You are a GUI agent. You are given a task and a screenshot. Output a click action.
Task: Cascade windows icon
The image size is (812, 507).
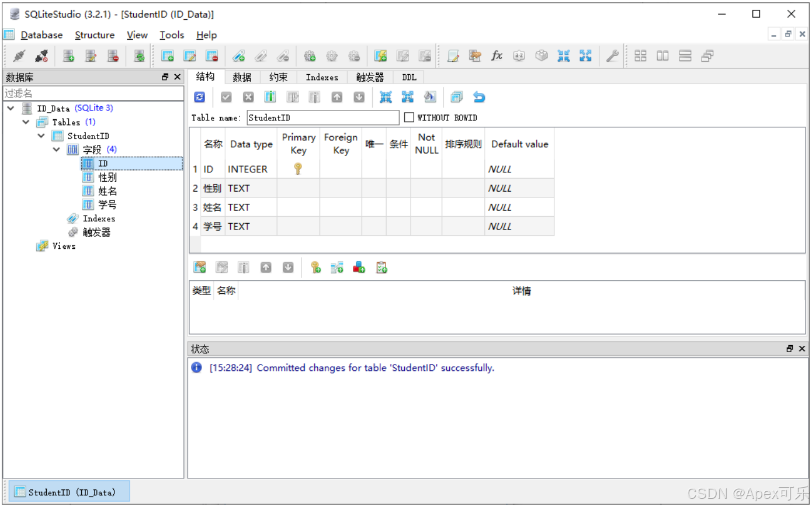[707, 56]
